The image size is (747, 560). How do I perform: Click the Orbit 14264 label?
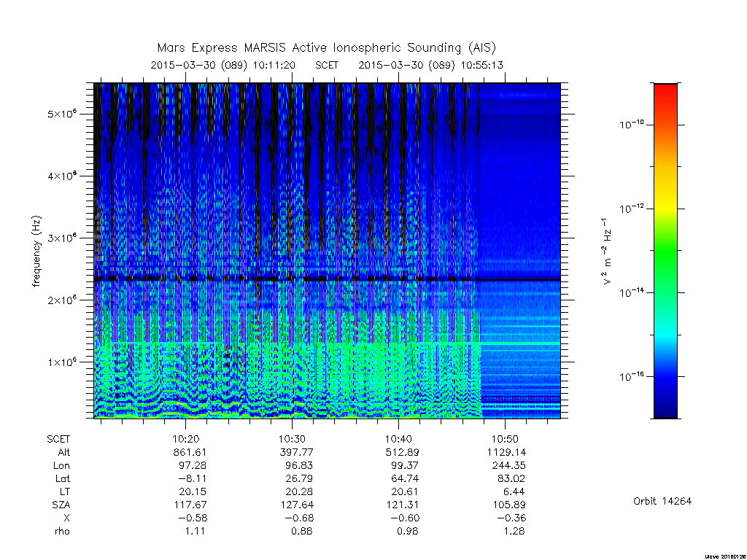(662, 501)
